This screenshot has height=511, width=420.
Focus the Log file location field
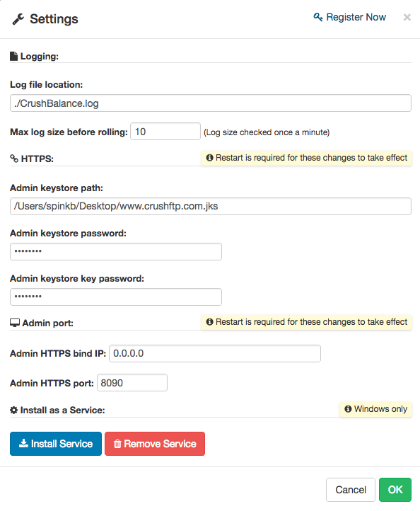point(211,103)
